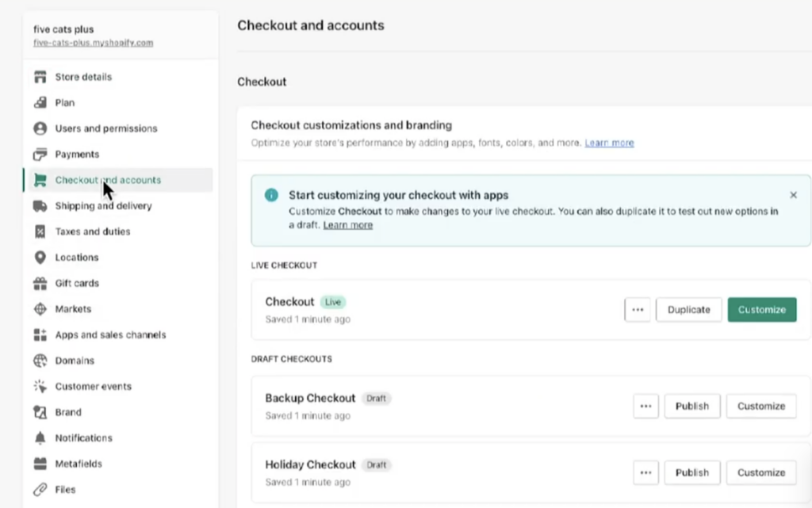Image resolution: width=812 pixels, height=508 pixels.
Task: Click the Apps and sales channels grid icon
Action: point(40,334)
